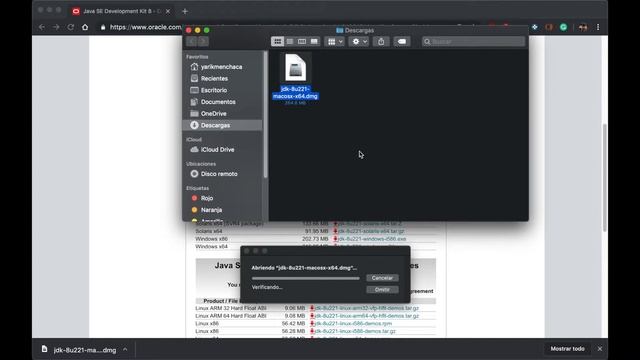
Task: Click the orange extension icon in Chrome toolbar
Action: (549, 27)
